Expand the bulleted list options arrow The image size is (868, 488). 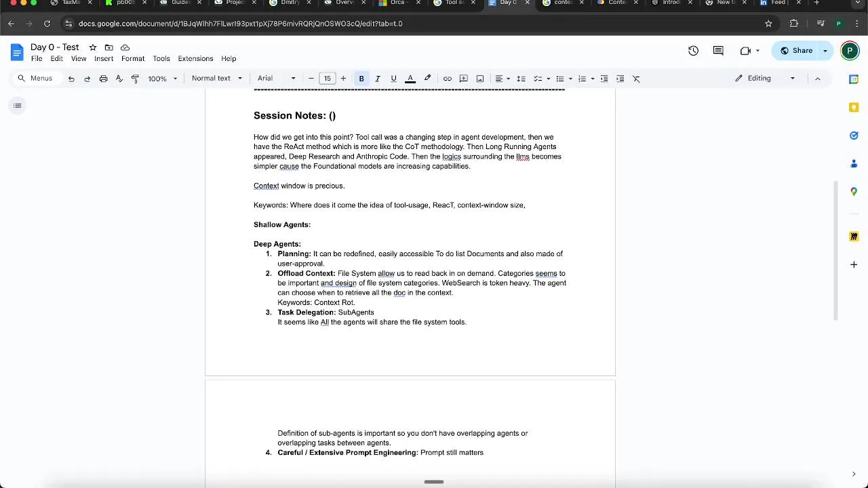tap(570, 79)
